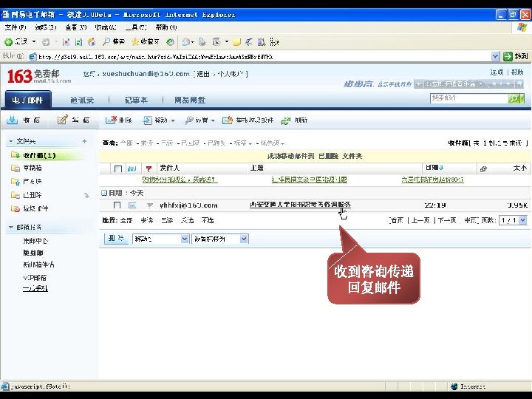Screen dimensions: 532x399
Task: Switch to the 网易网盘 tab
Action: pos(190,100)
